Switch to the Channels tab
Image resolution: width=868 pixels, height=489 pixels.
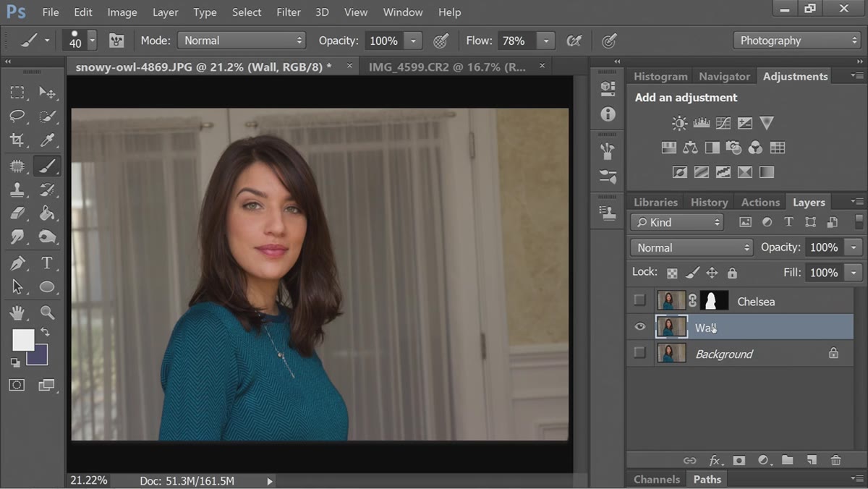click(657, 479)
